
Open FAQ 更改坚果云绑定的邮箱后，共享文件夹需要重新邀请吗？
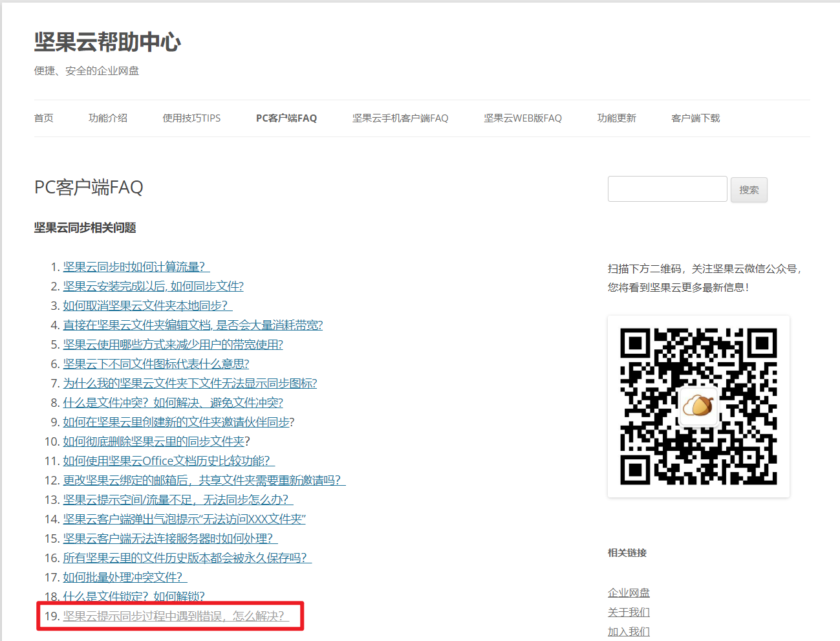coord(204,480)
